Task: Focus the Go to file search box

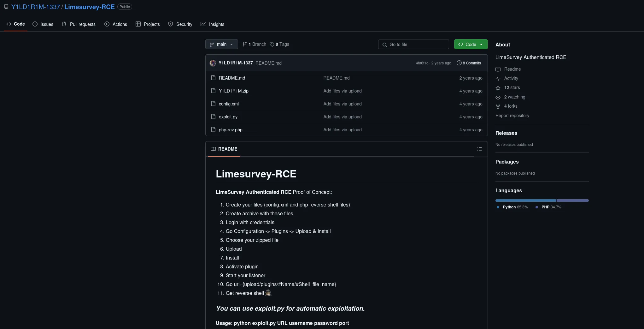Action: [413, 44]
